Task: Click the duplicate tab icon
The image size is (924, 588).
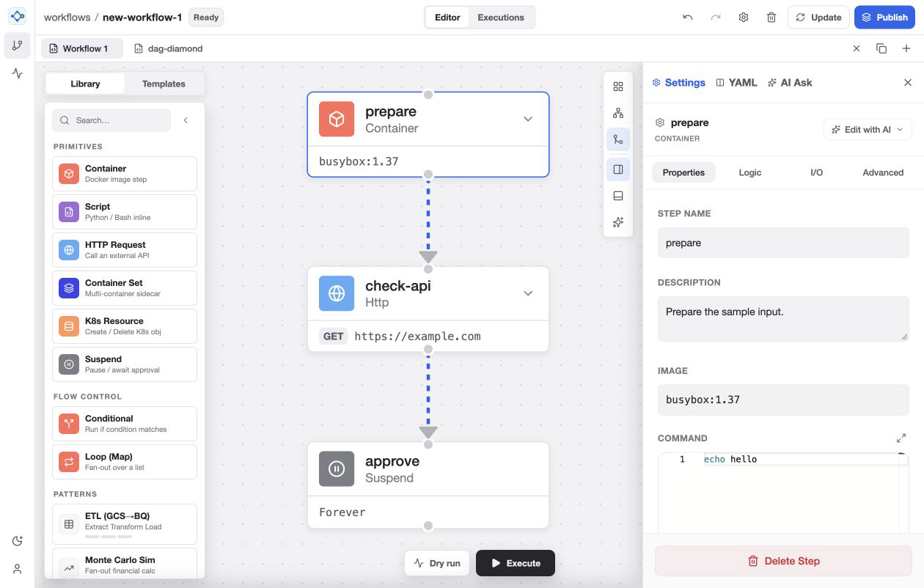Action: pyautogui.click(x=881, y=48)
